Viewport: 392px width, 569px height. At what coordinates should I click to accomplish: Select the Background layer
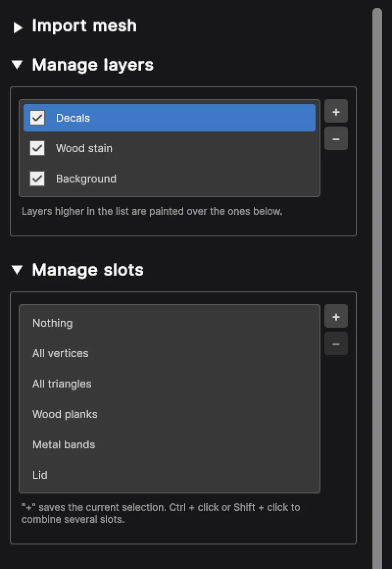pos(170,179)
